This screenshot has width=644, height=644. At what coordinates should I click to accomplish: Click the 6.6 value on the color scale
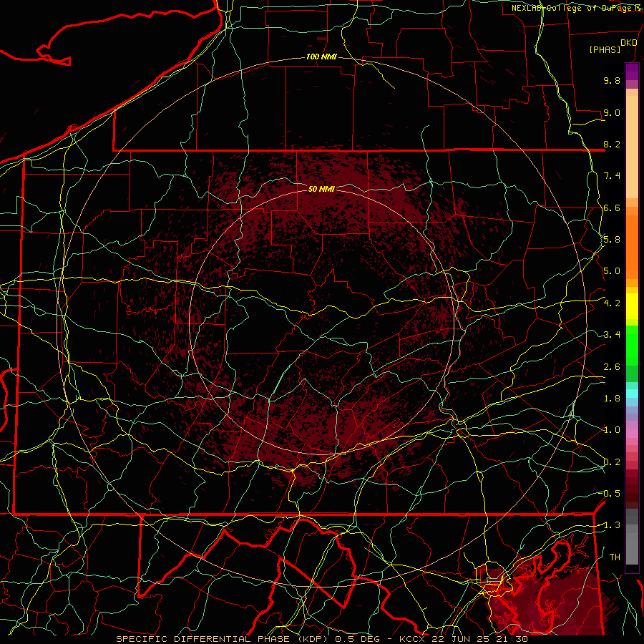click(x=612, y=208)
